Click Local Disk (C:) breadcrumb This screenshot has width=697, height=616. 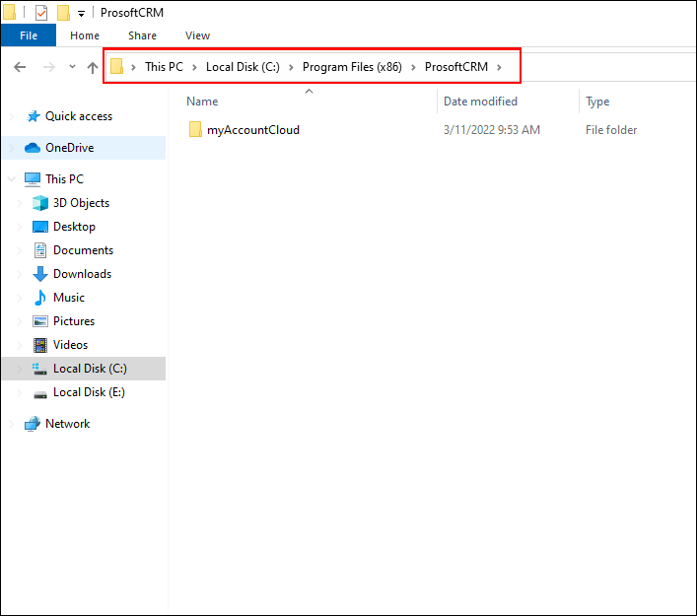click(243, 67)
